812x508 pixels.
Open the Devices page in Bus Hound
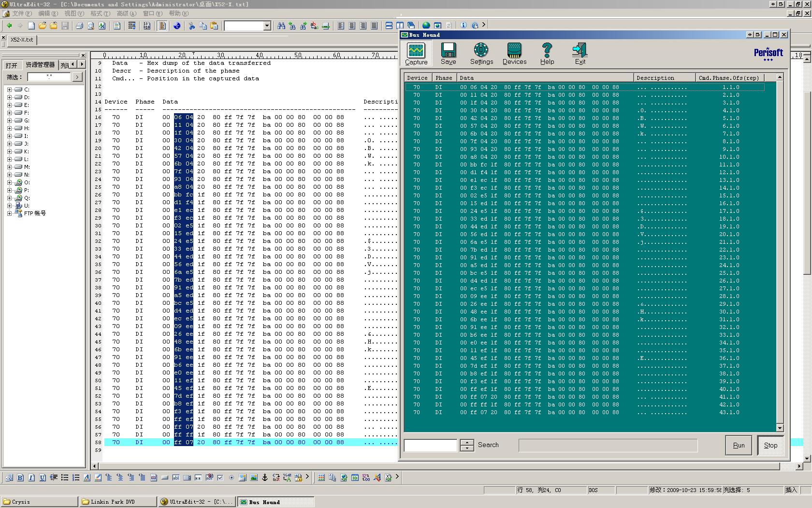pos(514,54)
